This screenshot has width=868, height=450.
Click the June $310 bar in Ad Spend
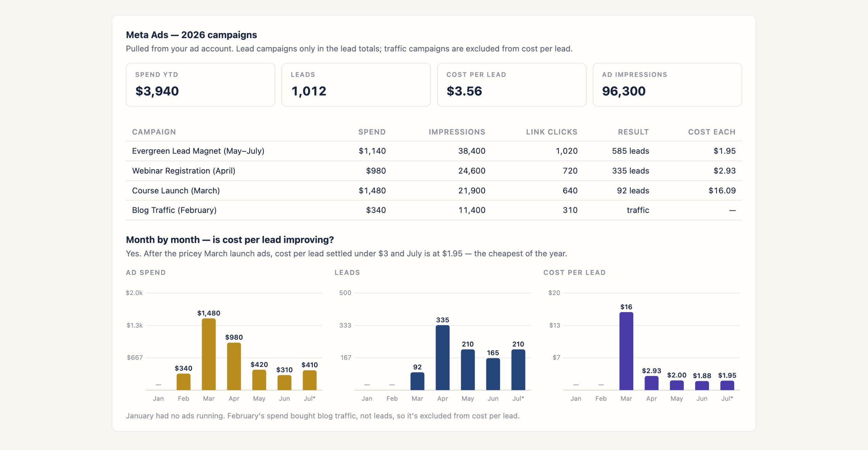284,383
